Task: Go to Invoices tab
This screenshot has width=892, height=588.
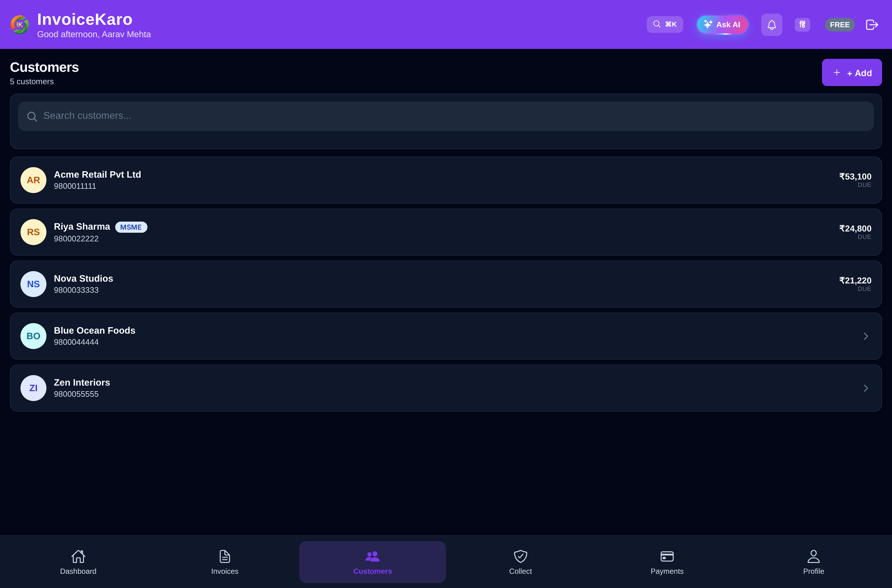Action: click(x=225, y=562)
